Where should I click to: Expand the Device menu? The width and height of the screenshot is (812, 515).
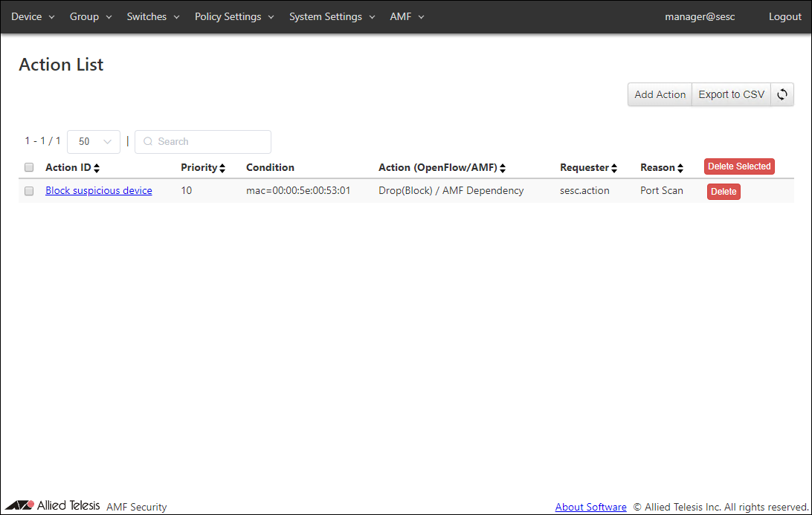(33, 16)
